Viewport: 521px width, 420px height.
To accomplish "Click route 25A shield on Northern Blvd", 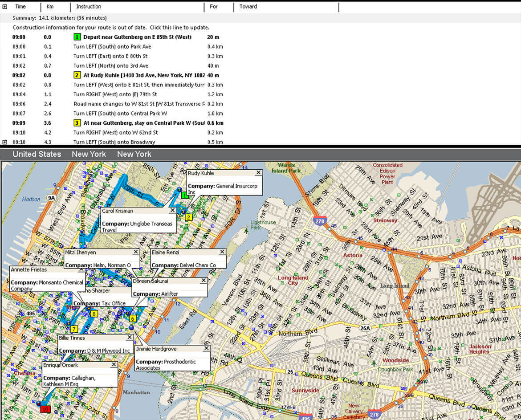I will tap(365, 328).
